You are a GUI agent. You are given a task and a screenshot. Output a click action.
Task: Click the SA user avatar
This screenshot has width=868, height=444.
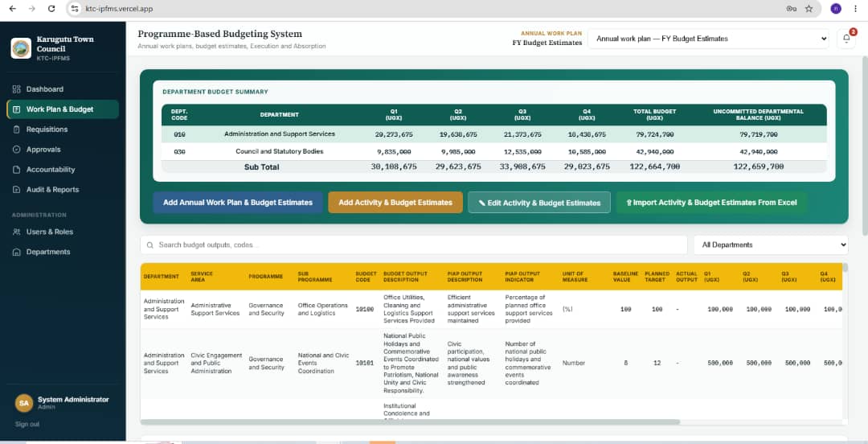pyautogui.click(x=24, y=403)
